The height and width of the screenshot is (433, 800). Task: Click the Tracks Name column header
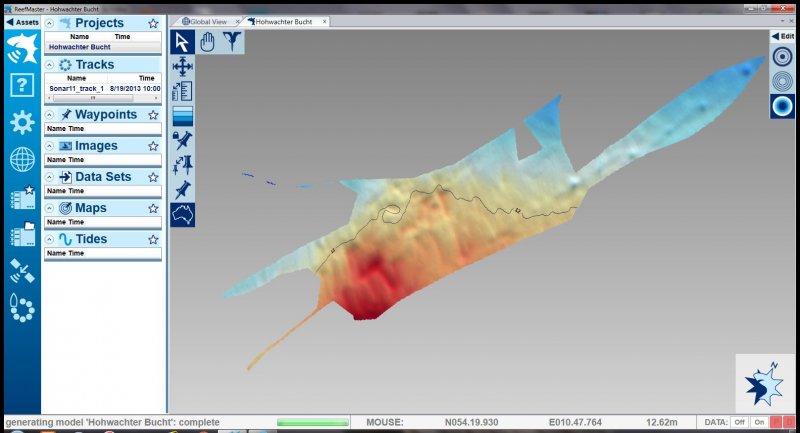point(77,78)
